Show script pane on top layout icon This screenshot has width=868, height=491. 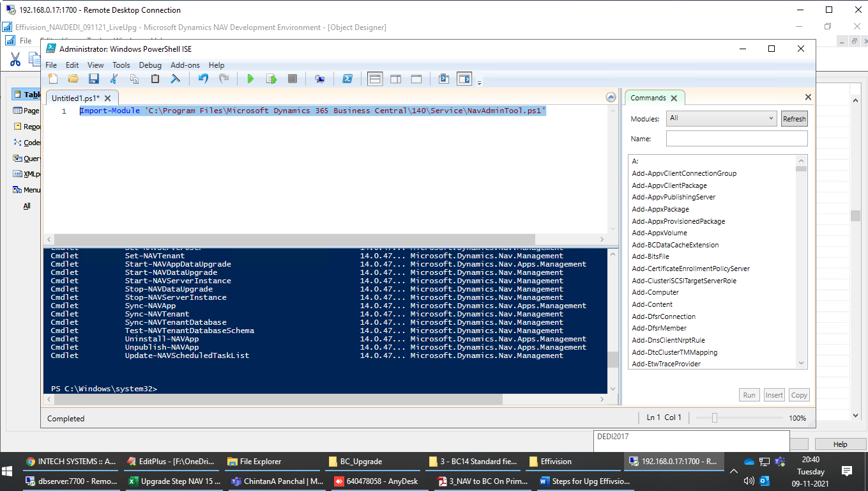[376, 79]
